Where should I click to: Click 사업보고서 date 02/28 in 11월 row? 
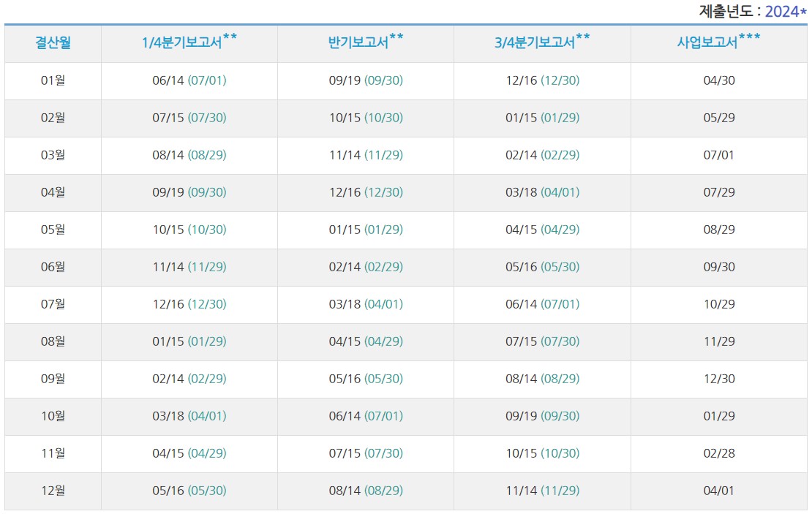719,453
